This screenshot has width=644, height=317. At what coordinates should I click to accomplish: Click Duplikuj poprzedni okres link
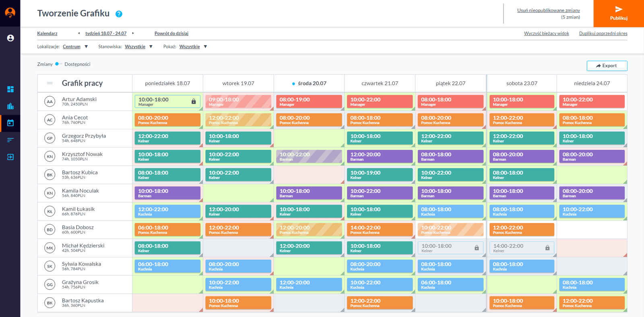pyautogui.click(x=603, y=33)
